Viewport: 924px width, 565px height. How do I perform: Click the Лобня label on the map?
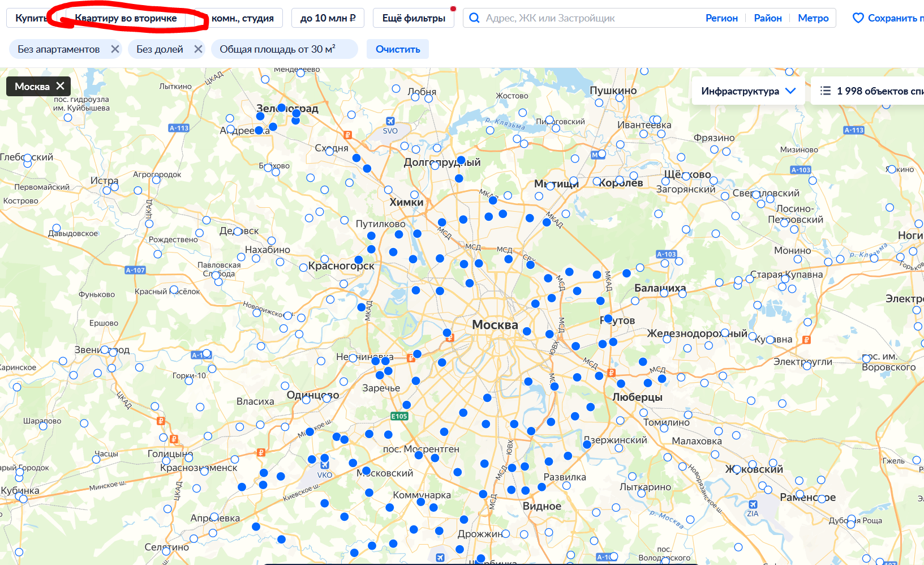point(422,92)
